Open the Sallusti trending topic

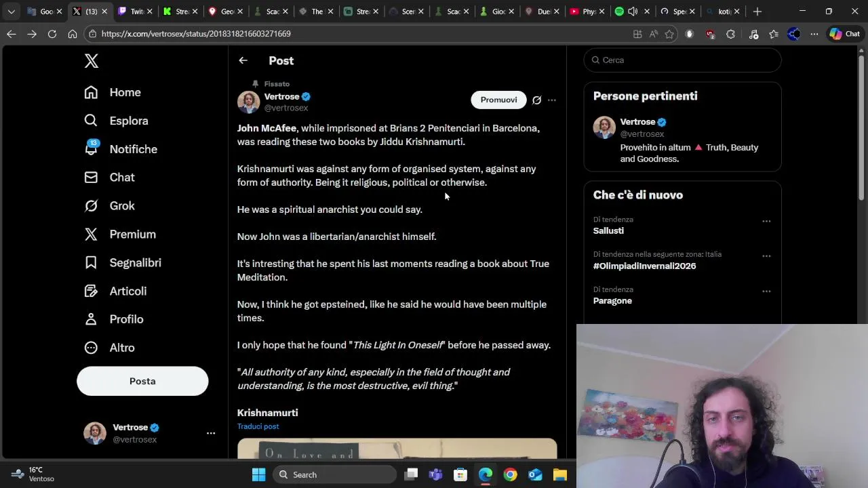coord(608,230)
